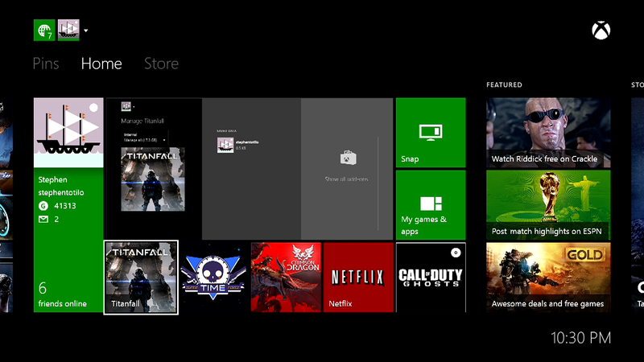Launch the highlighted Titanfall tile
The image size is (644, 362).
141,278
